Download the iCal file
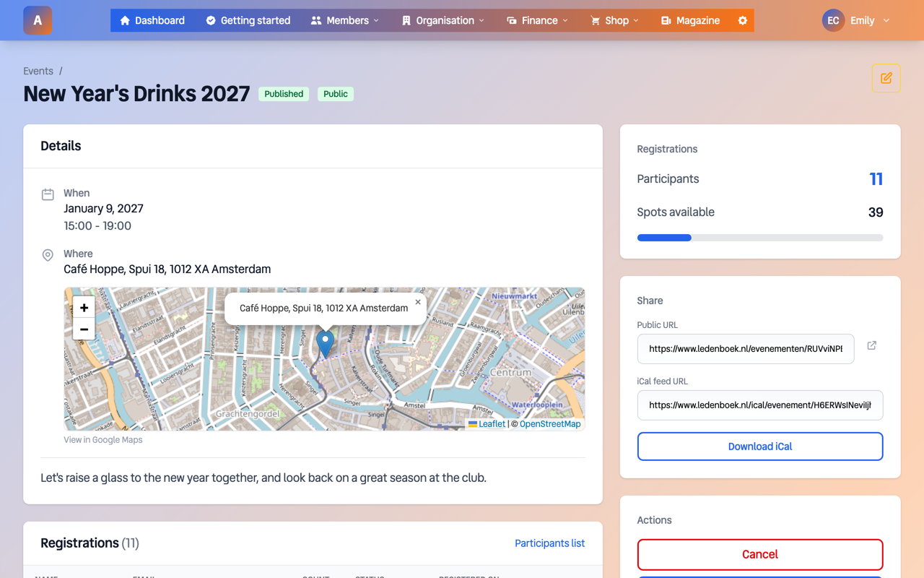The width and height of the screenshot is (924, 578). click(x=760, y=447)
